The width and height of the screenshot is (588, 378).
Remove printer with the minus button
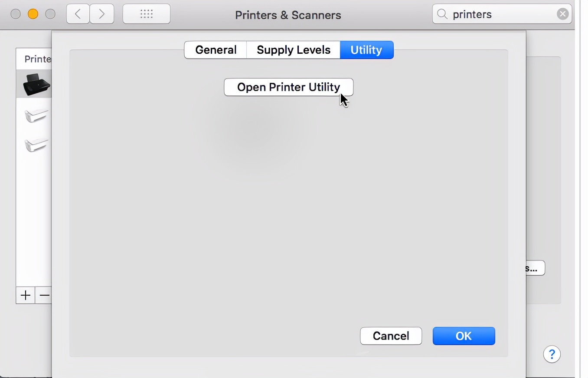(x=44, y=295)
